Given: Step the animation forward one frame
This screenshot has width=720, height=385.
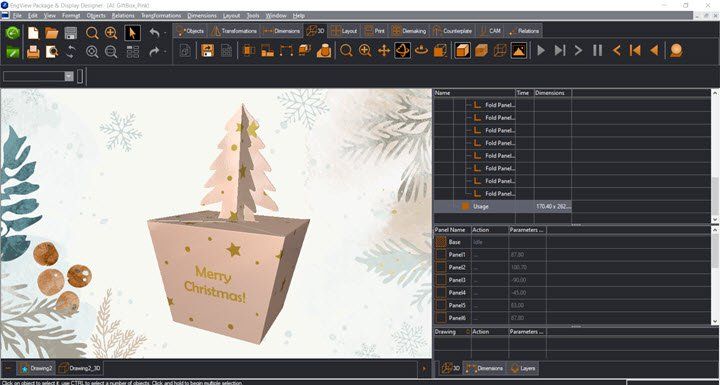Looking at the screenshot, I should (x=578, y=50).
